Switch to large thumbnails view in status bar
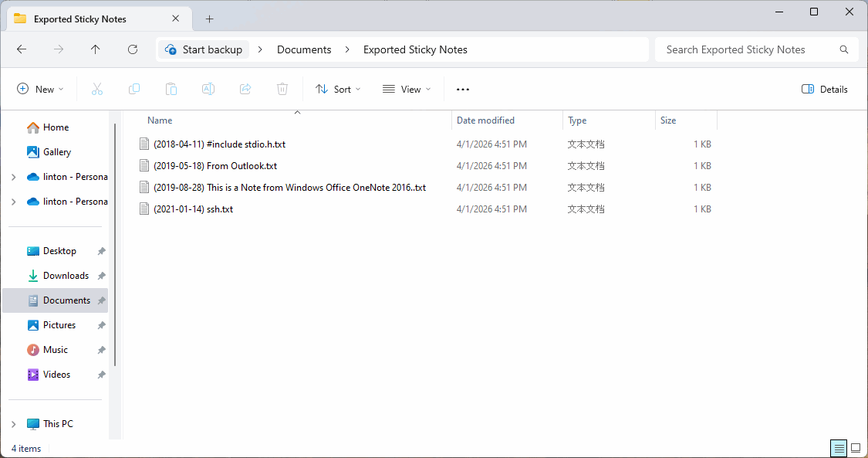This screenshot has height=458, width=868. pos(855,449)
